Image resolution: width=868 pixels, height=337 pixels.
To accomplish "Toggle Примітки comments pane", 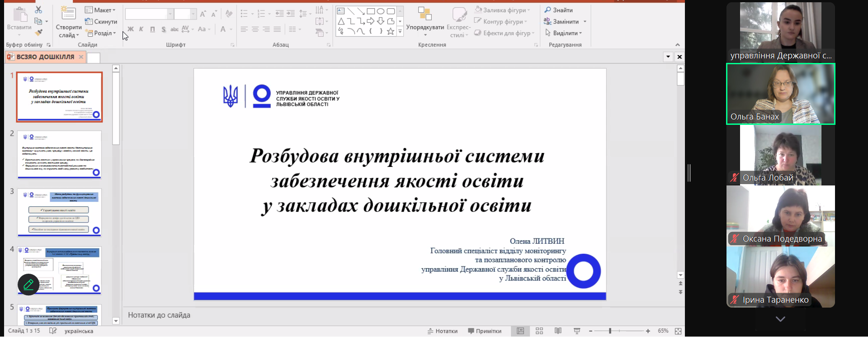I will click(x=485, y=331).
